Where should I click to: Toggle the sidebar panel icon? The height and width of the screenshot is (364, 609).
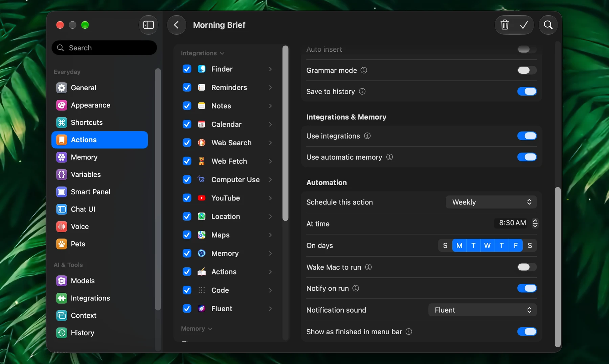(x=148, y=25)
